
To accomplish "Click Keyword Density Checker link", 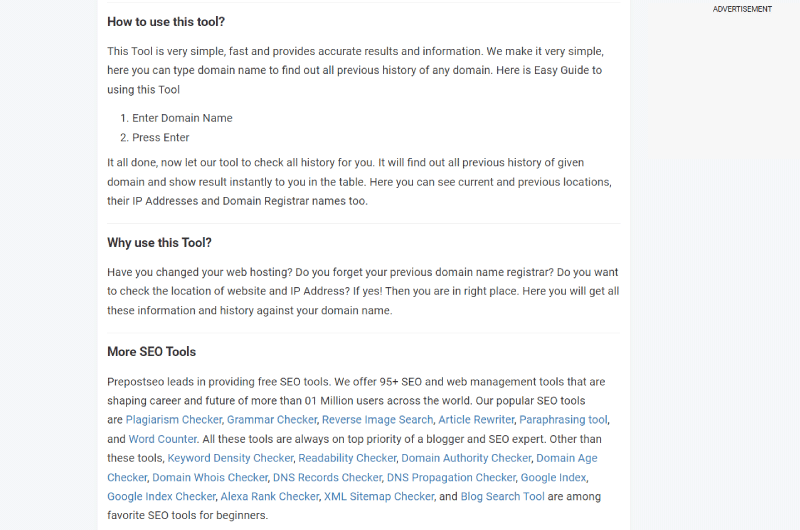I will point(231,458).
